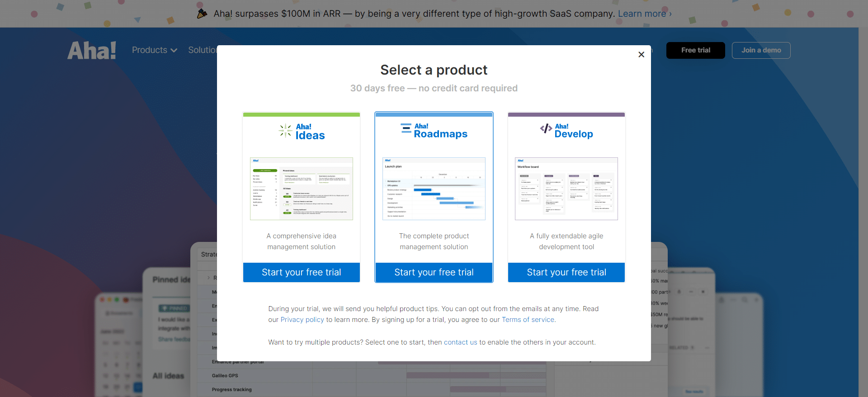This screenshot has height=397, width=868.
Task: Click the Aha! Ideas starburst logo icon
Action: (x=285, y=131)
